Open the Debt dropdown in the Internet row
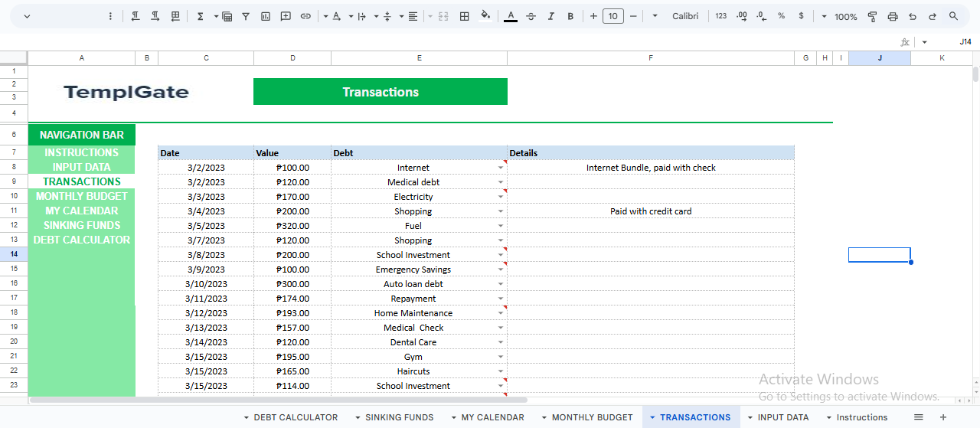 click(x=501, y=168)
